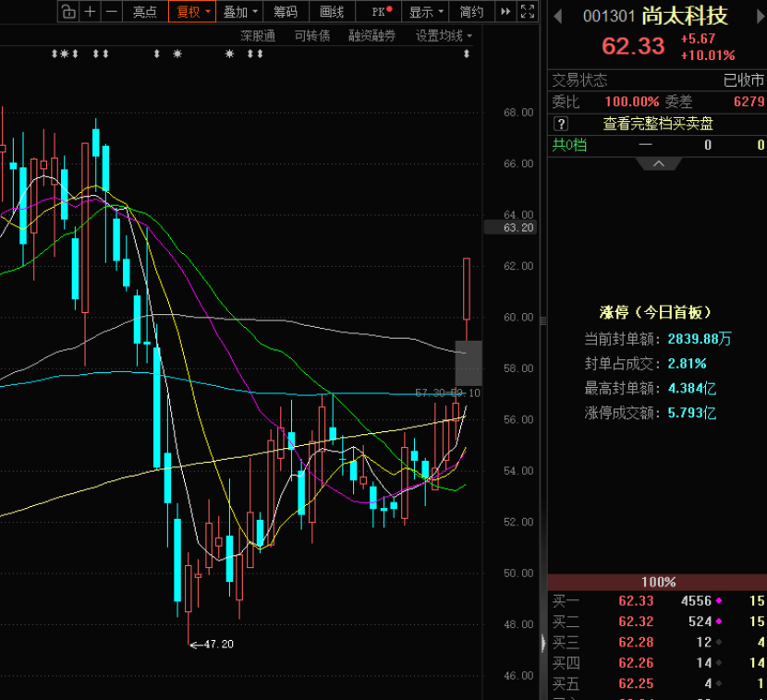Click magenta diamond icon beside volume 4556
Screen dimensions: 767x700
click(719, 601)
